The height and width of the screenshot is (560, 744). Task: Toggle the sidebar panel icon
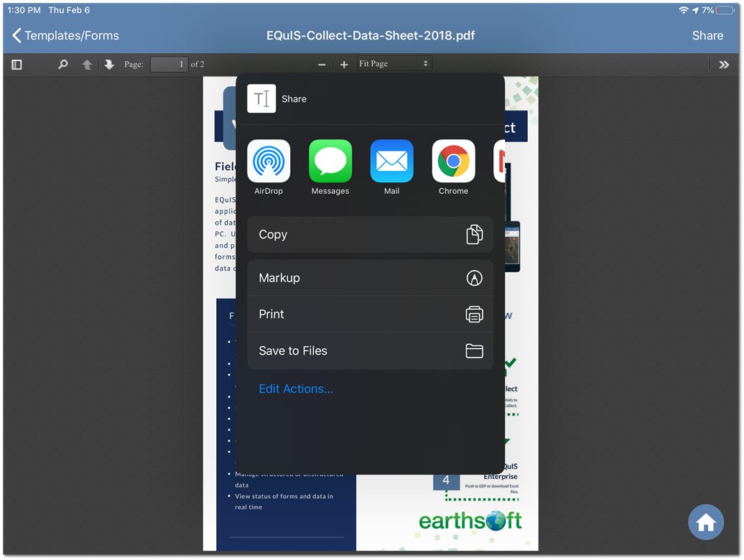tap(17, 63)
